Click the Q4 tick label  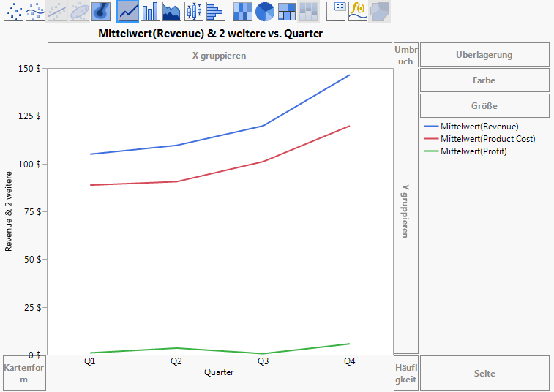tap(349, 361)
